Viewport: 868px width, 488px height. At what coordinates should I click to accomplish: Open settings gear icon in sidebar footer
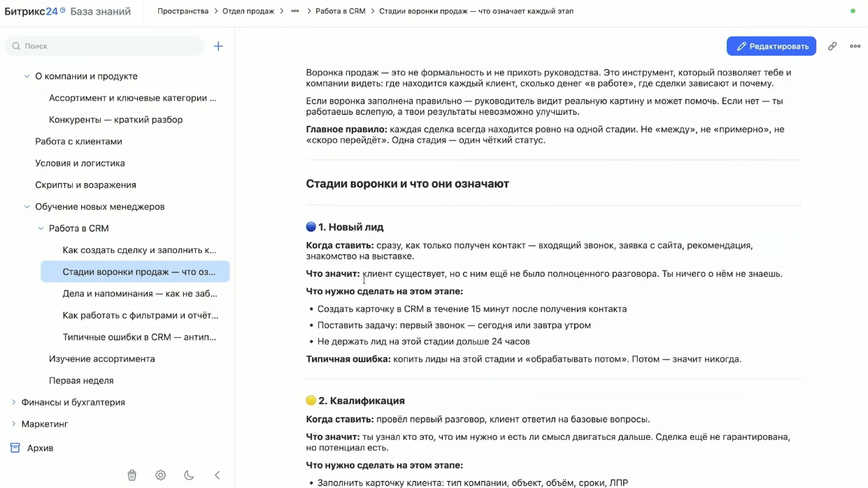[161, 475]
